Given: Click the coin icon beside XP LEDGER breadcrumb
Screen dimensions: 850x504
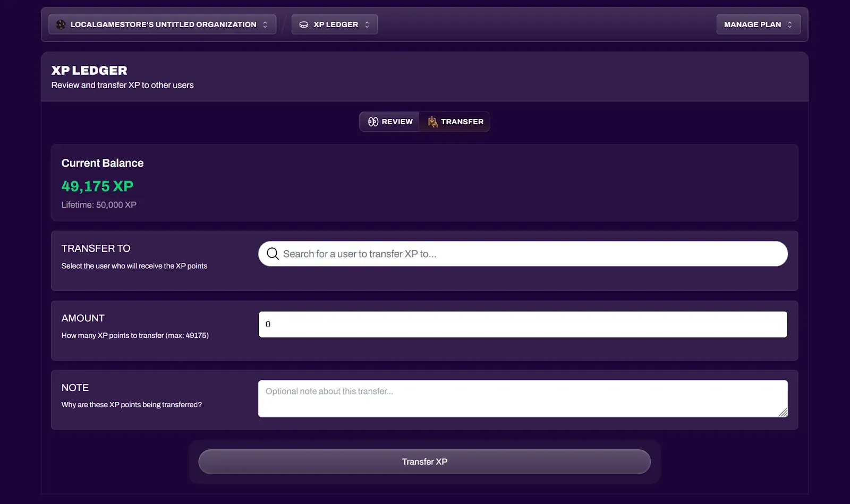Looking at the screenshot, I should (303, 24).
